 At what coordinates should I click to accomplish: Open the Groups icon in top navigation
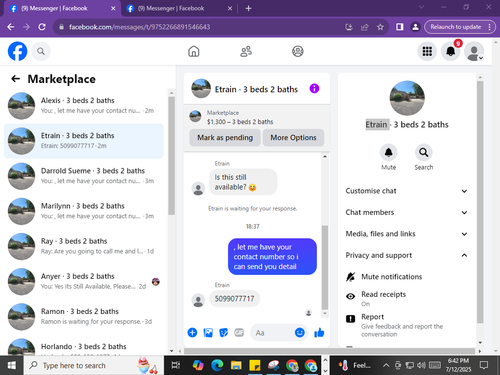point(298,51)
